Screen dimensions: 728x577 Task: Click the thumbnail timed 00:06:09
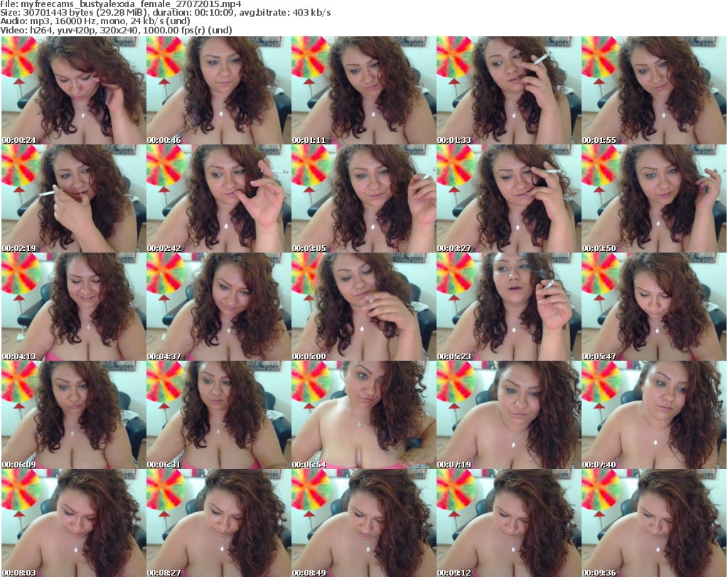(x=74, y=415)
